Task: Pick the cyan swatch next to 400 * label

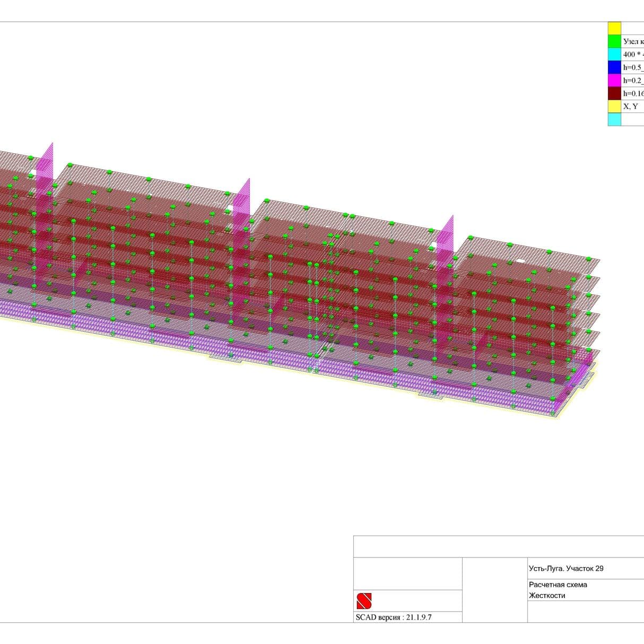Action: coord(614,54)
